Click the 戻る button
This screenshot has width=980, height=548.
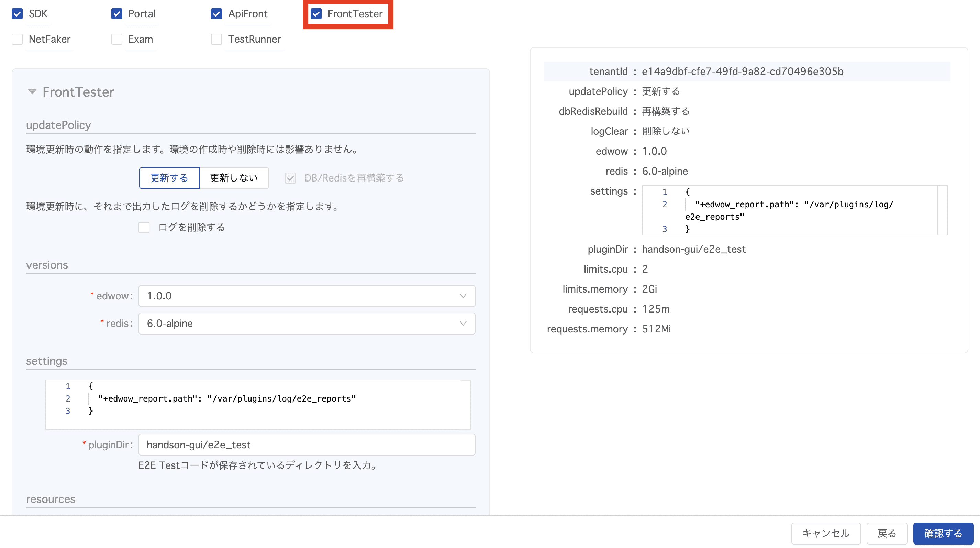tap(887, 533)
